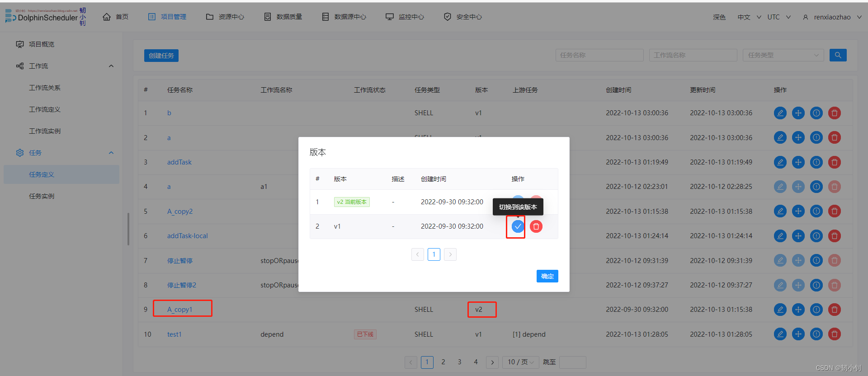Delete the A_copy1 task
The height and width of the screenshot is (376, 868).
pos(835,310)
